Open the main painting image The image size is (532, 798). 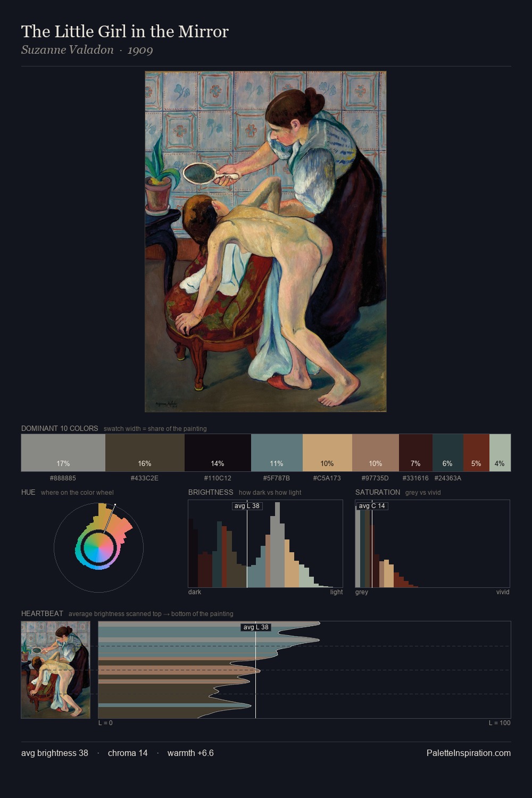265,242
